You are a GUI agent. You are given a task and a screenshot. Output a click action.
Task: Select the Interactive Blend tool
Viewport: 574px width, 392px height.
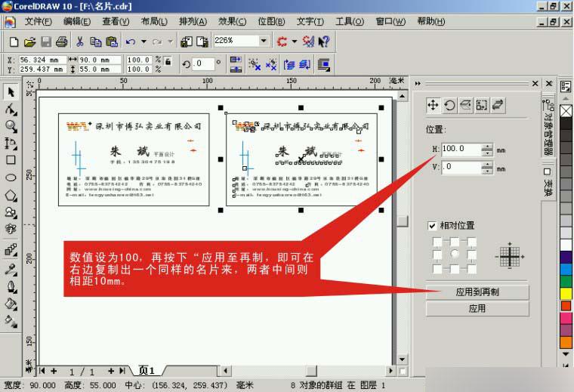pyautogui.click(x=11, y=249)
